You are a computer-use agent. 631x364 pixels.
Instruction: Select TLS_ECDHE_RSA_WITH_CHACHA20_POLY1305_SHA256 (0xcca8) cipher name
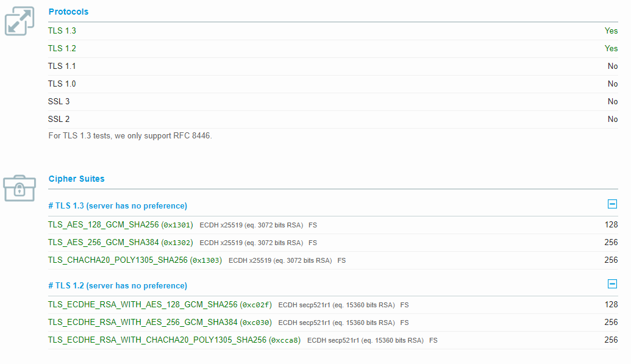(174, 340)
